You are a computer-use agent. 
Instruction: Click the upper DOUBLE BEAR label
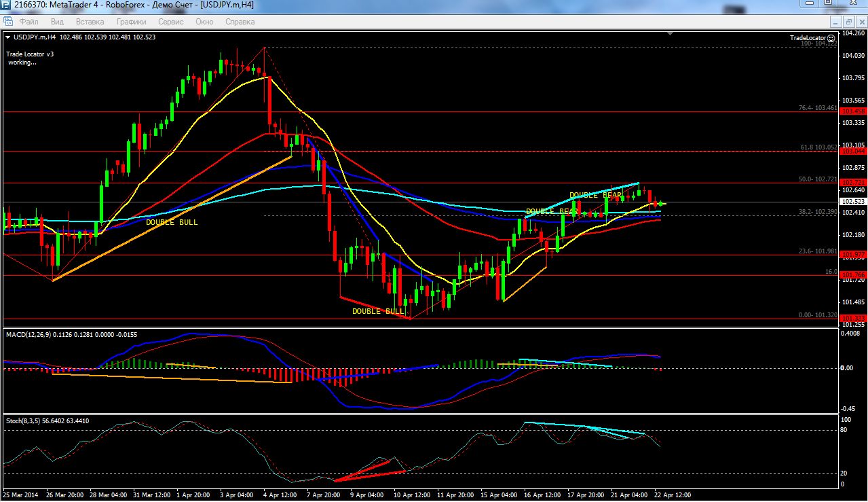tap(596, 195)
